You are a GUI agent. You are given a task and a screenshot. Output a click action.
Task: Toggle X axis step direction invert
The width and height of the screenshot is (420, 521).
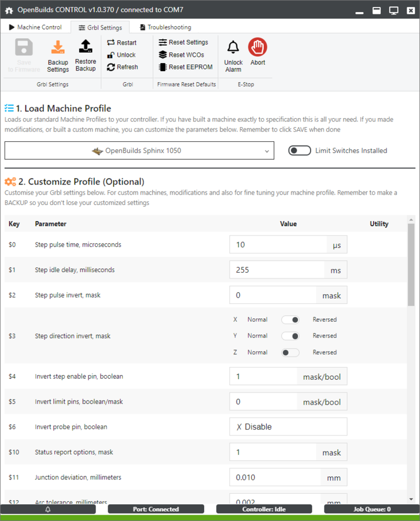(290, 320)
